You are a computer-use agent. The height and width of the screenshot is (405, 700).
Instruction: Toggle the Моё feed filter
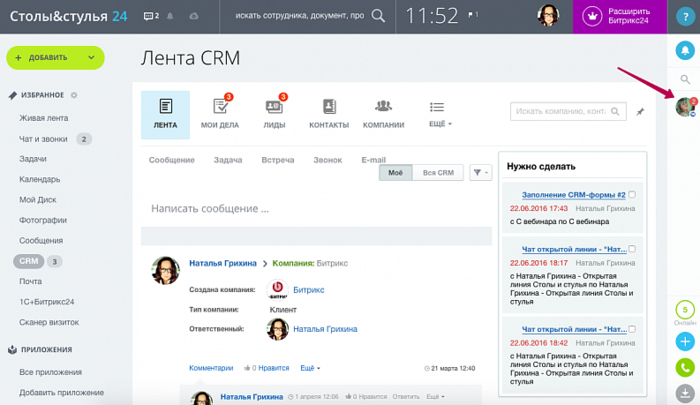point(395,172)
